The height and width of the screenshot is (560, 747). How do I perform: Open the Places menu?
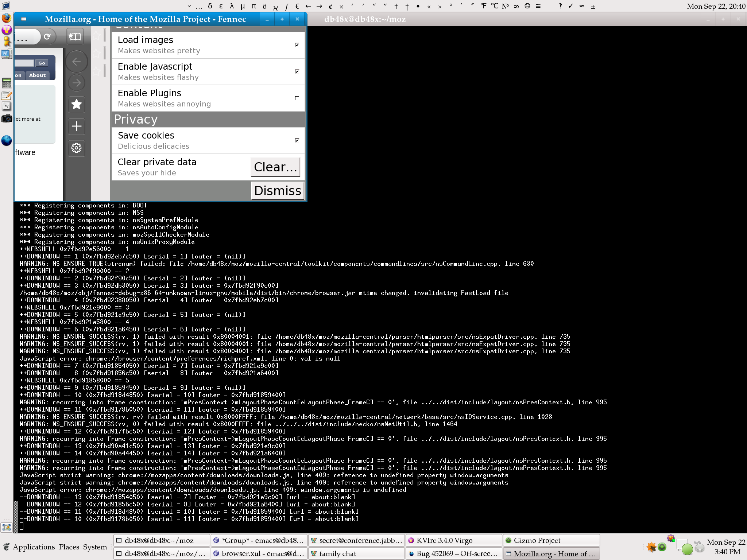(69, 547)
